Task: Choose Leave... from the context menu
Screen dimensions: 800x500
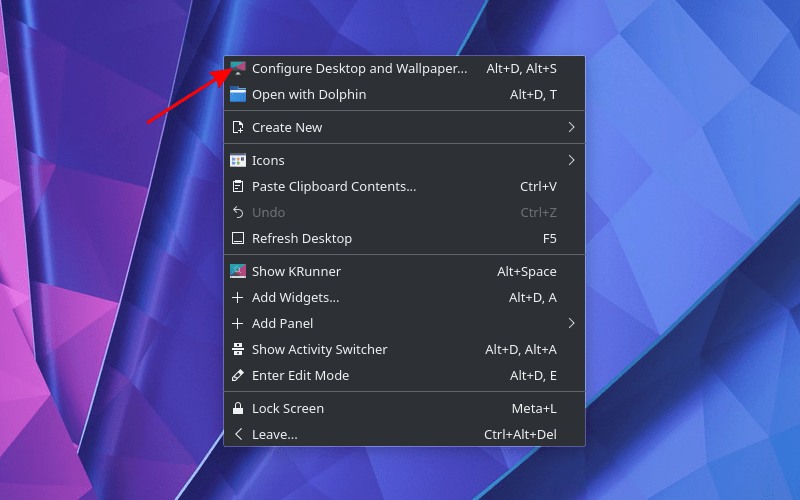Action: pos(275,434)
